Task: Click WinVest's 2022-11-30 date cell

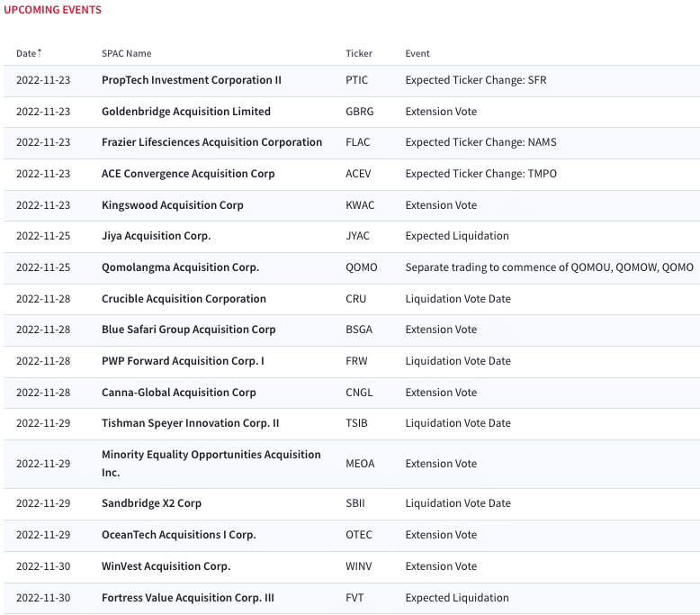Action: [43, 566]
